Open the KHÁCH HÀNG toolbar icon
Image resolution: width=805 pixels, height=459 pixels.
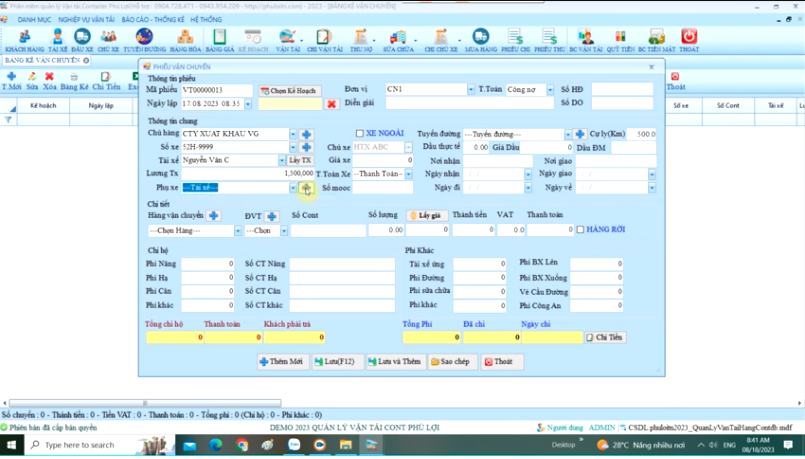pos(24,41)
